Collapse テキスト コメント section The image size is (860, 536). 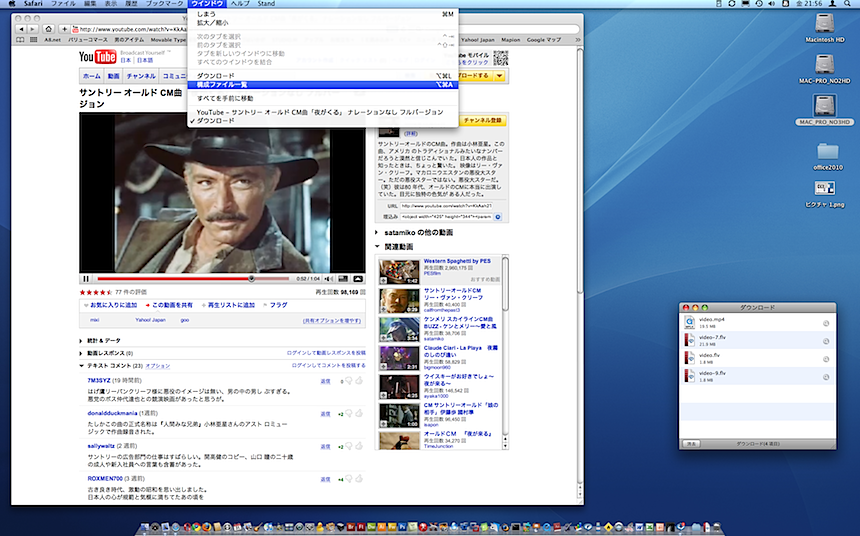click(81, 365)
